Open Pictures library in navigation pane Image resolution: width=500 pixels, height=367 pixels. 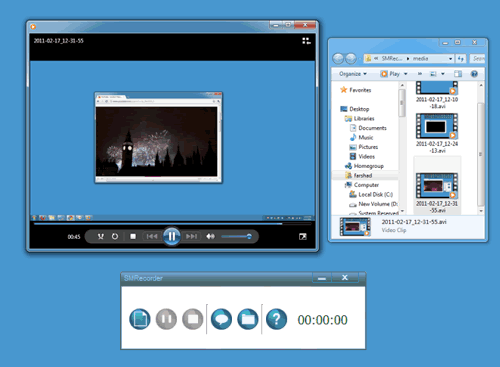click(364, 147)
